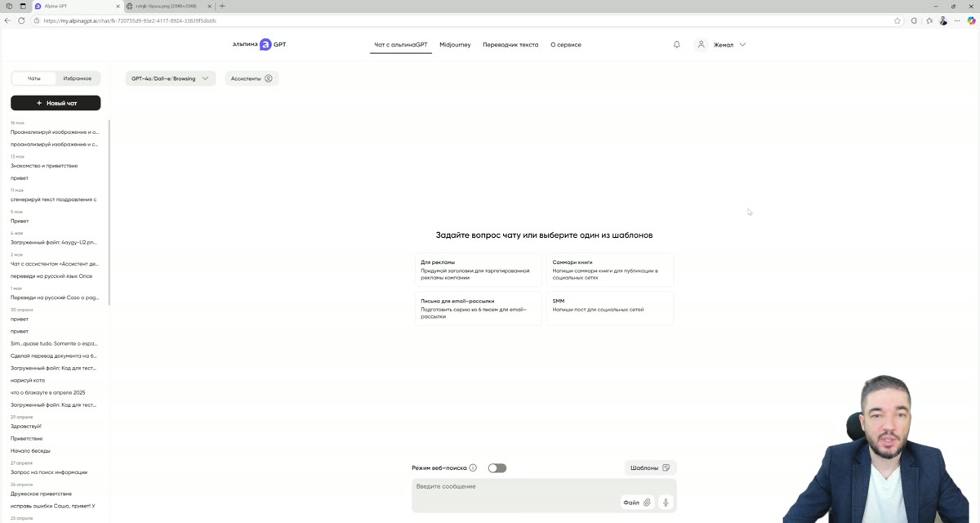
Task: Open chat 'Запрос на поиск информации'
Action: (49, 472)
